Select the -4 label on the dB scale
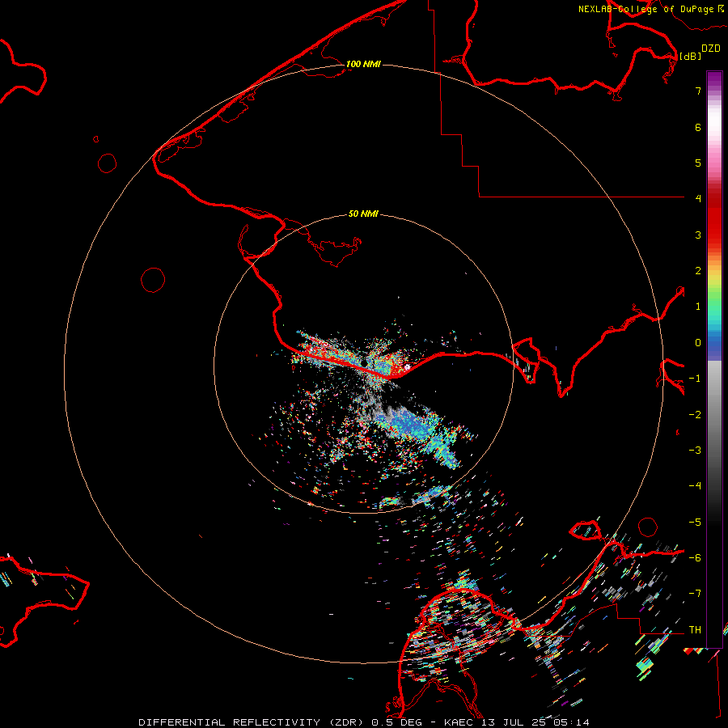728x728 pixels. [x=695, y=486]
